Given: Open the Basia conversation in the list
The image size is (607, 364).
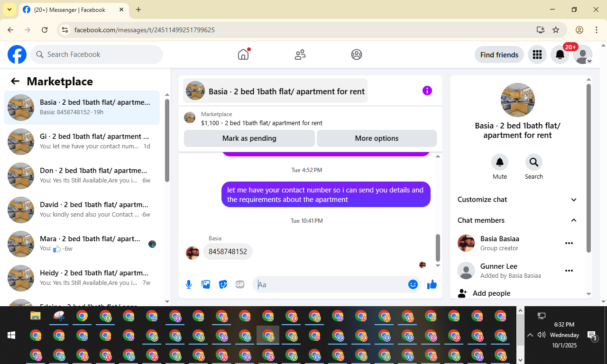Looking at the screenshot, I should click(82, 108).
